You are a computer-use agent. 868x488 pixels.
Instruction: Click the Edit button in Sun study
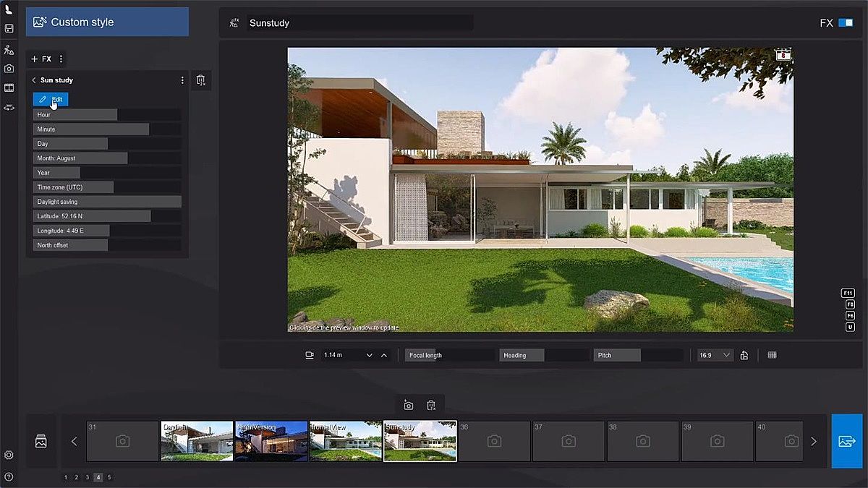click(x=51, y=99)
